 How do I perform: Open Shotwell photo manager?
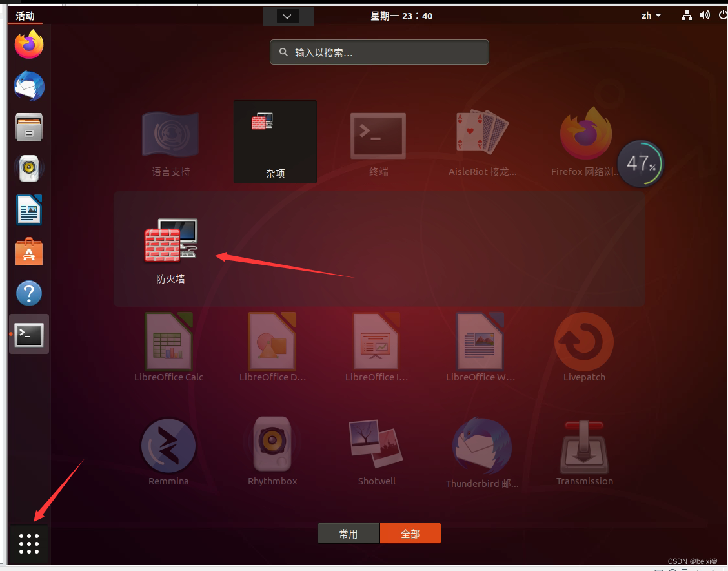click(376, 452)
